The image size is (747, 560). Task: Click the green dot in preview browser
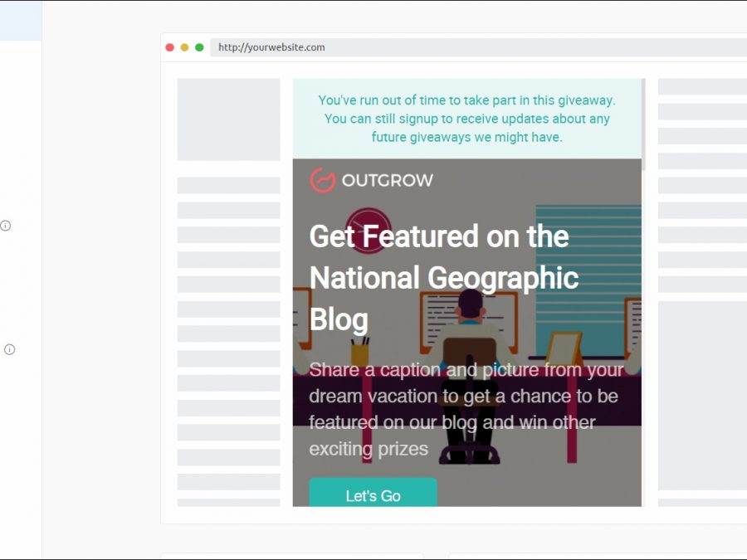pos(199,47)
